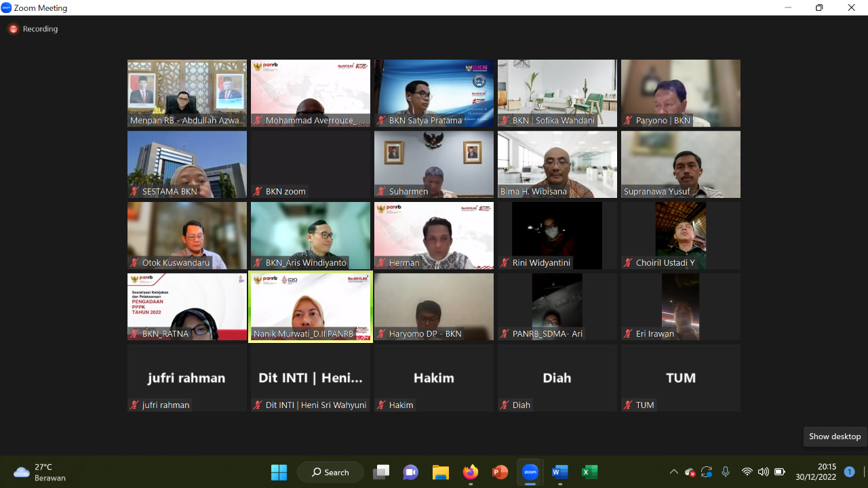Click the Recording indicator icon
The height and width of the screenshot is (488, 868).
tap(13, 29)
